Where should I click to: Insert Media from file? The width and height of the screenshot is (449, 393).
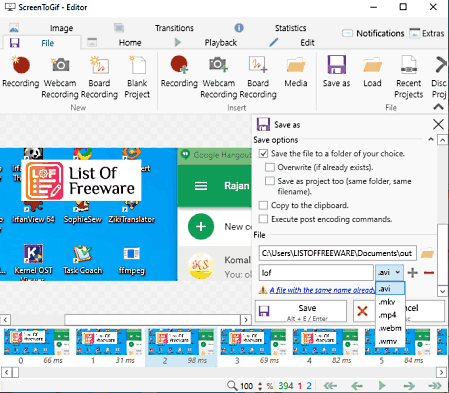[296, 72]
